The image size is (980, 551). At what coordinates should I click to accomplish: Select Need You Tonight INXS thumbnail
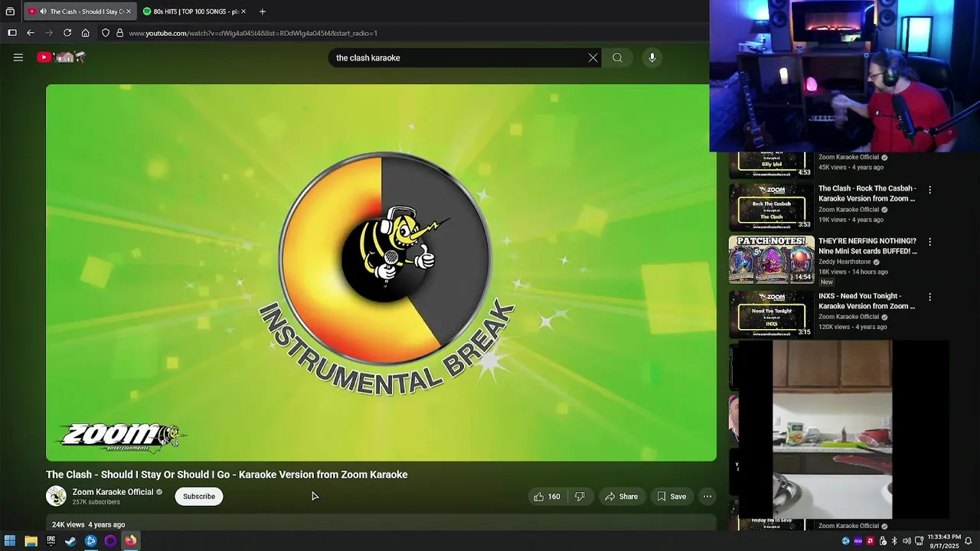tap(771, 315)
